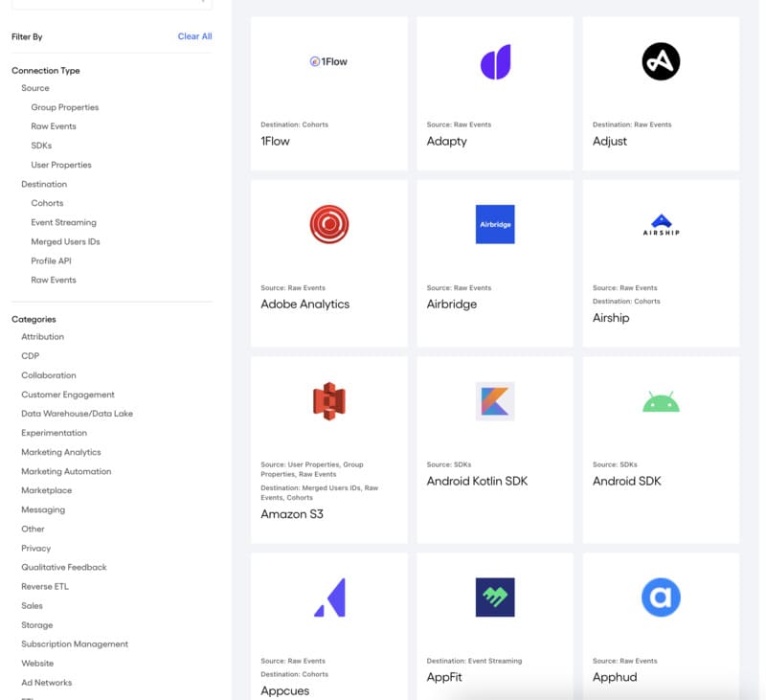Viewport: 766px width, 700px height.
Task: Select the Qualitative Feedback category
Action: (x=63, y=567)
